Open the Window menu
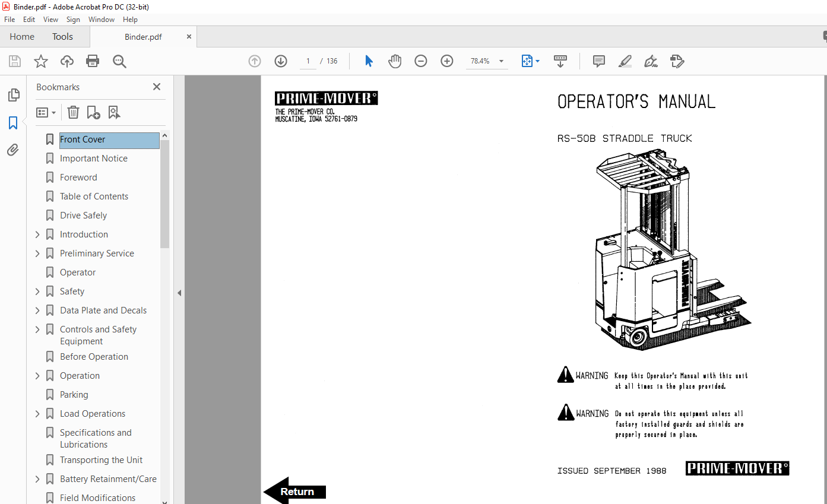The image size is (827, 504). (x=102, y=20)
